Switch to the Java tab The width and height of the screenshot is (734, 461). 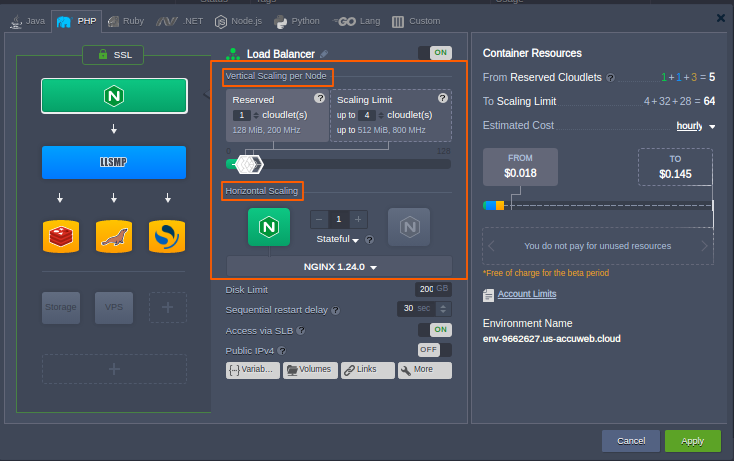[x=29, y=20]
